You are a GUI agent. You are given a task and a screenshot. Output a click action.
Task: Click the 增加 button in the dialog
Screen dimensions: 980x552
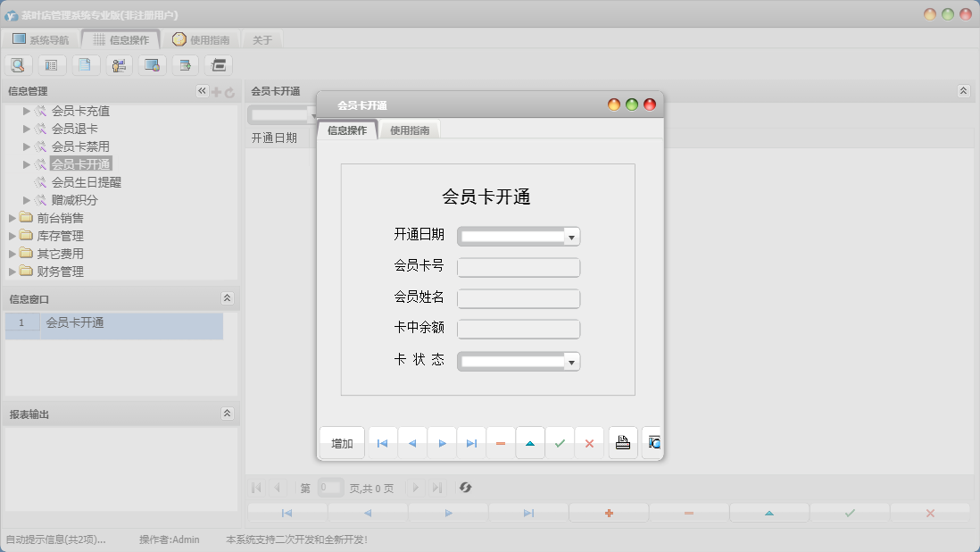pyautogui.click(x=341, y=442)
